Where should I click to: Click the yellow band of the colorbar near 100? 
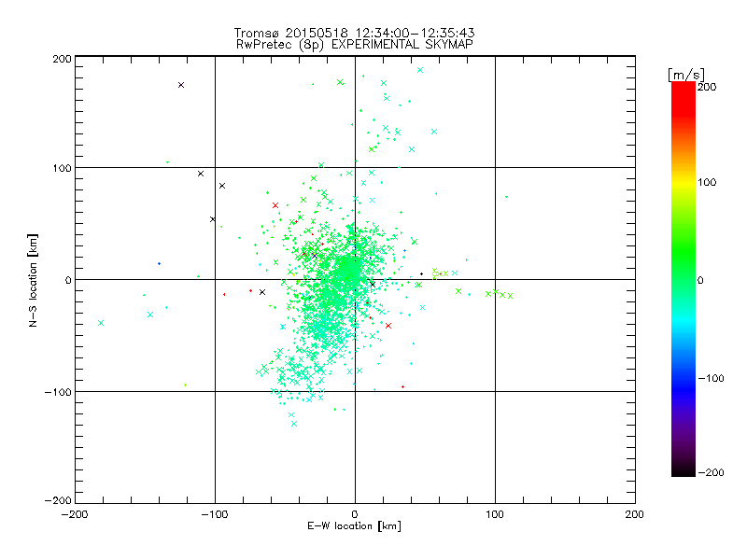(x=684, y=182)
